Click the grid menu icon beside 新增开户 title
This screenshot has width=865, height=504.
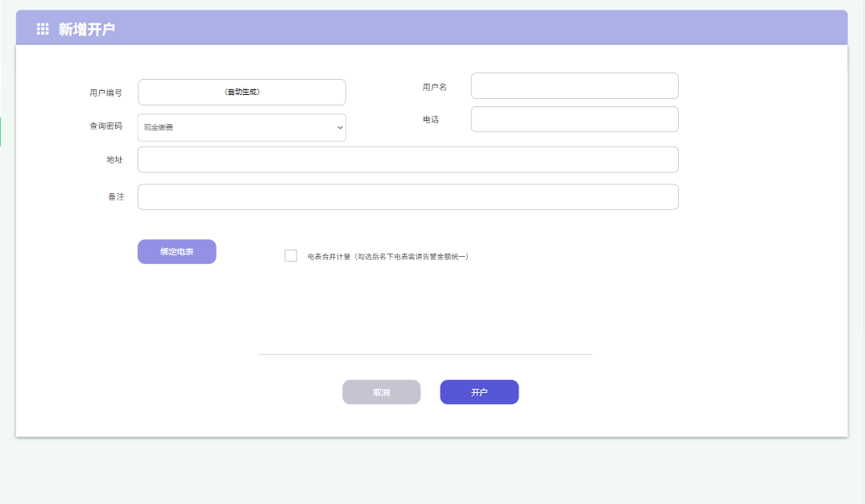[x=43, y=27]
